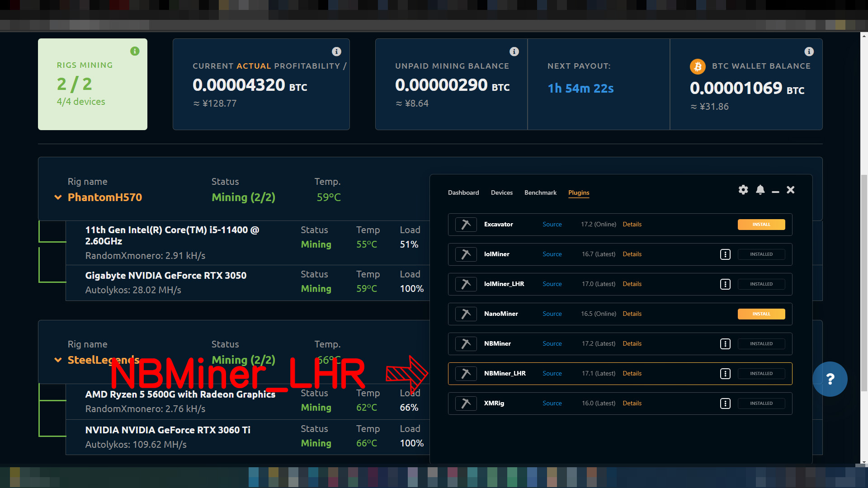View lolMiner_LHR Details
The height and width of the screenshot is (488, 868).
tap(632, 284)
